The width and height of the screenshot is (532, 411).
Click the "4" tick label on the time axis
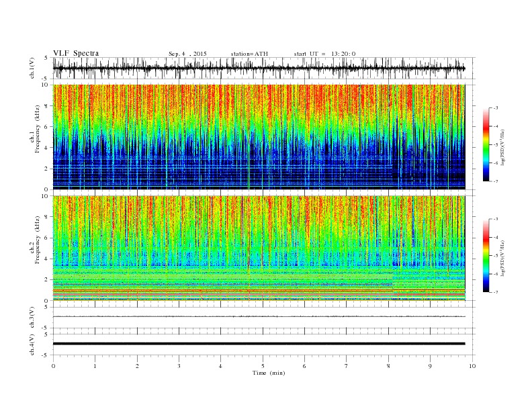pyautogui.click(x=220, y=366)
